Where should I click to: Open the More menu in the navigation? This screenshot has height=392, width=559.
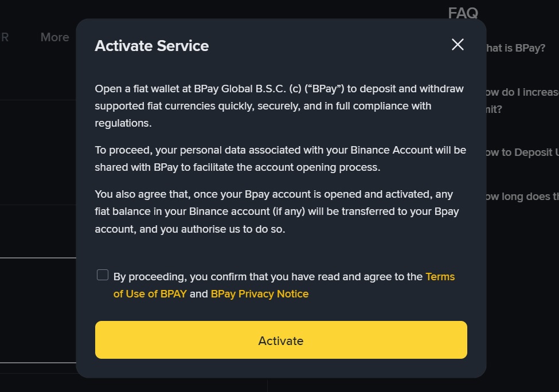coord(54,37)
